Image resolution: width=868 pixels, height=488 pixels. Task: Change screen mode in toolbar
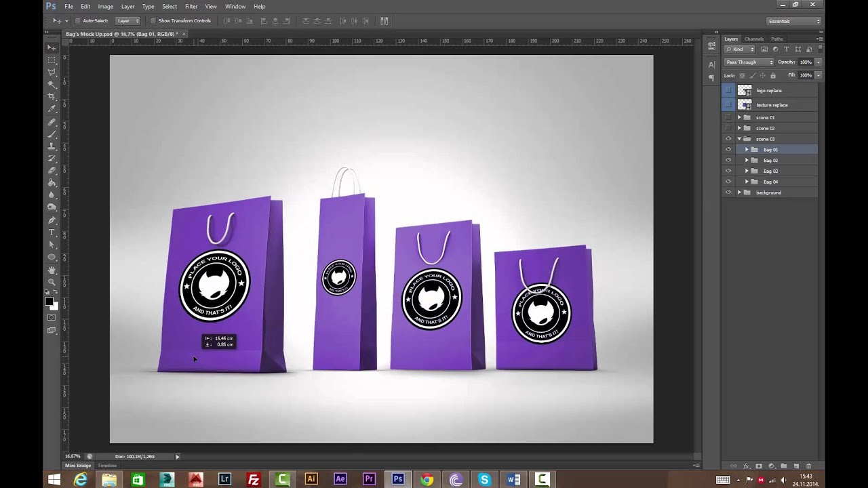(x=52, y=330)
